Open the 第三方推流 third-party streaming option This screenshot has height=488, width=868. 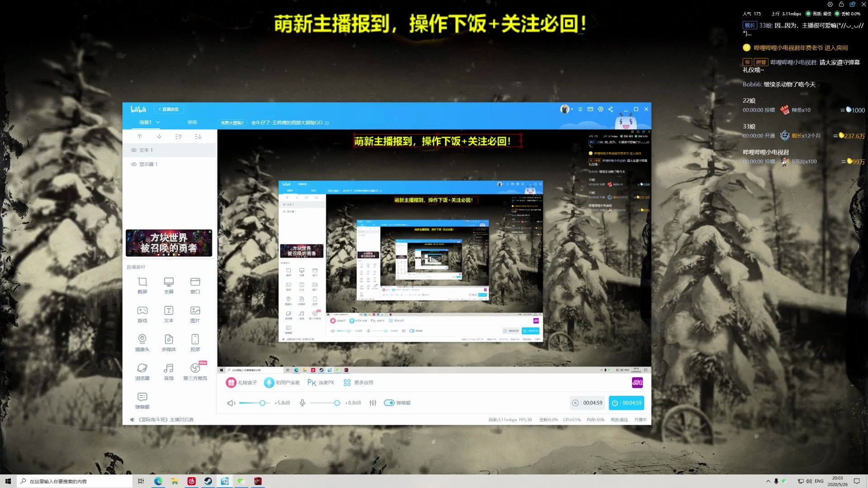click(195, 371)
